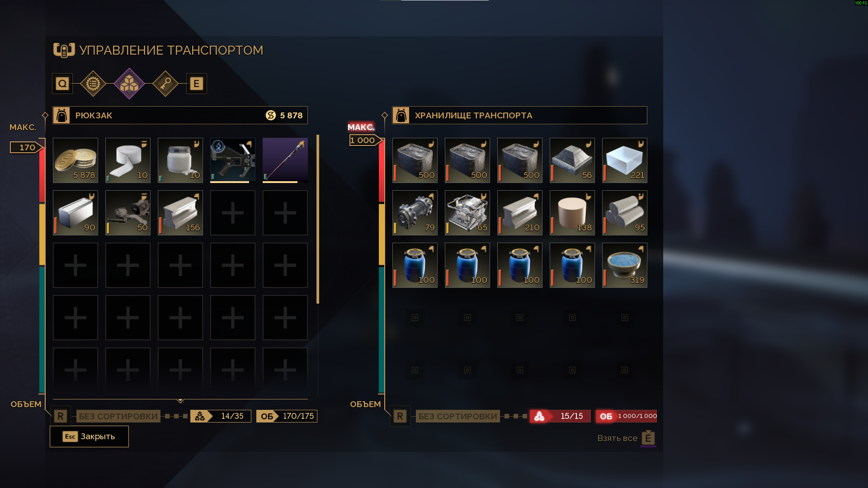Pick the engine item with 65

(467, 213)
